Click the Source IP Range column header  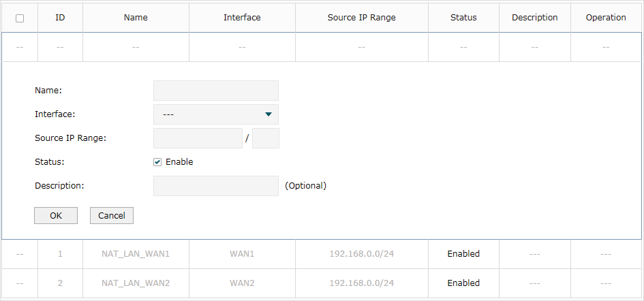click(361, 18)
